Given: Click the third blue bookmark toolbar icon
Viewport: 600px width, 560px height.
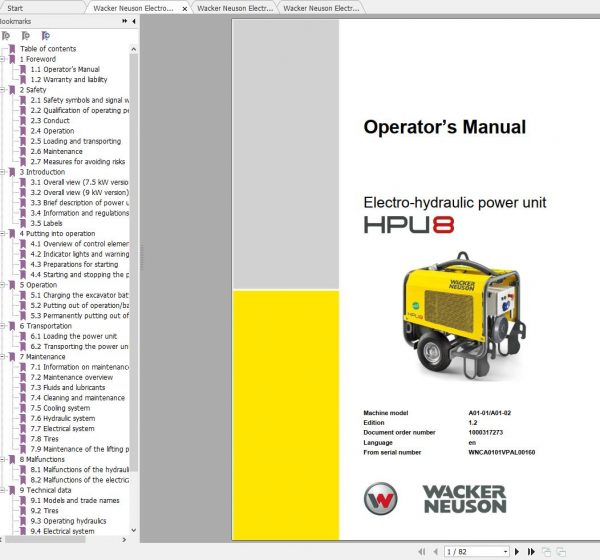Looking at the screenshot, I should (x=46, y=36).
